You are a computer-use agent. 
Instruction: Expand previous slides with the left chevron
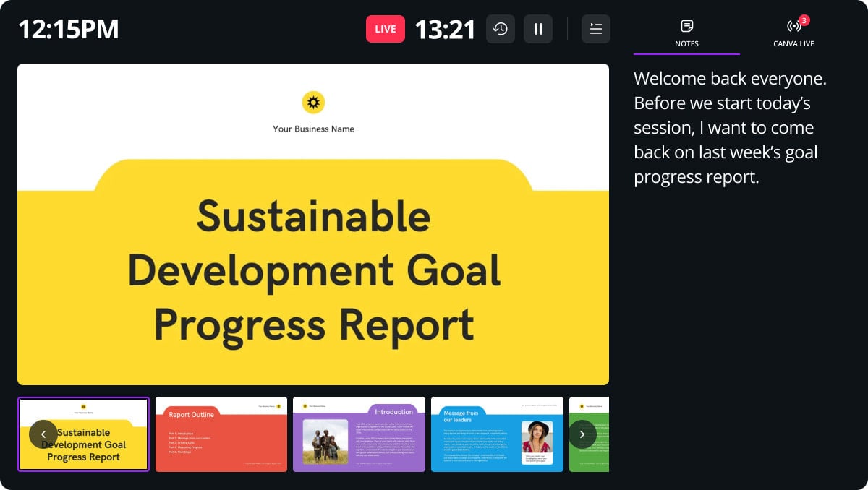point(43,434)
